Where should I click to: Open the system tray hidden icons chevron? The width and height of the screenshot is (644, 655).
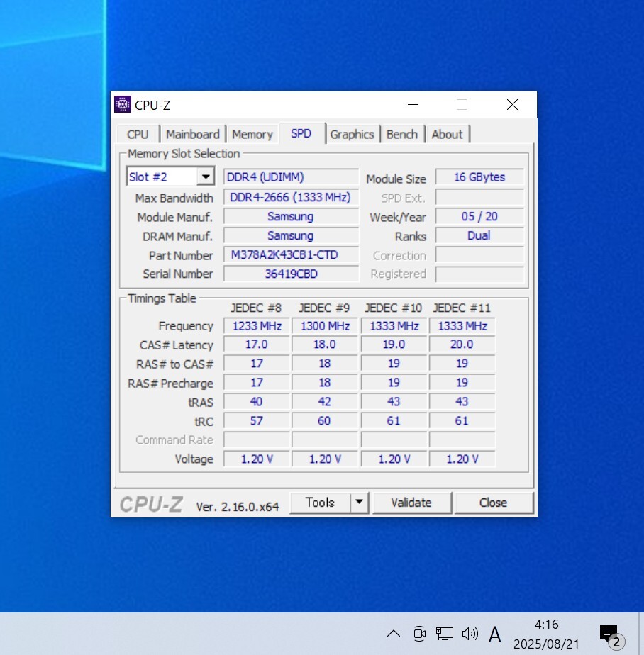(x=393, y=634)
